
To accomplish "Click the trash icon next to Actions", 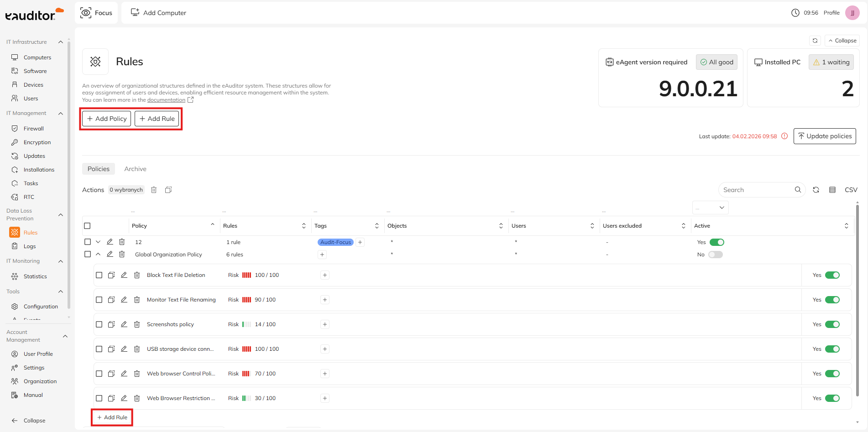I will [154, 190].
